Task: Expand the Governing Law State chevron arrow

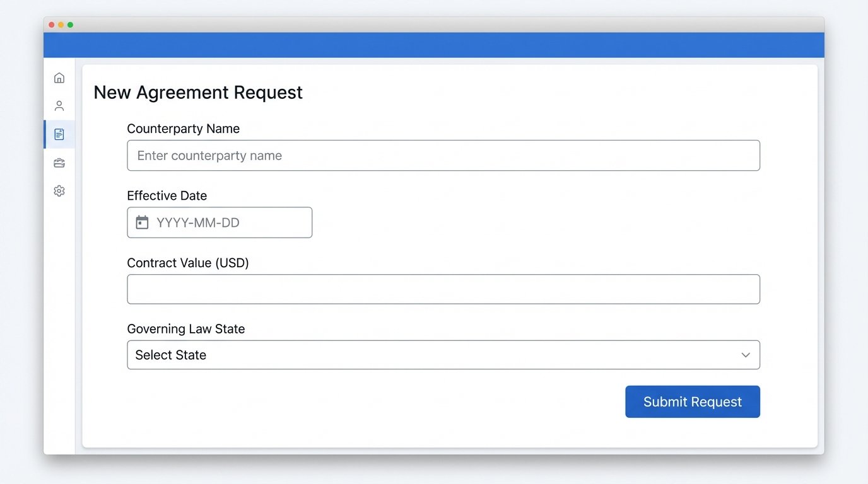Action: tap(746, 355)
